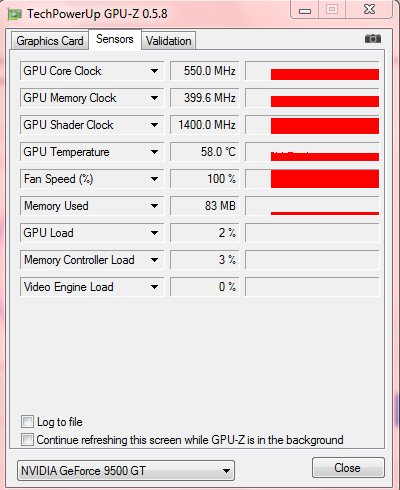Click the camera screenshot icon
Viewport: 400px width, 490px height.
373,39
